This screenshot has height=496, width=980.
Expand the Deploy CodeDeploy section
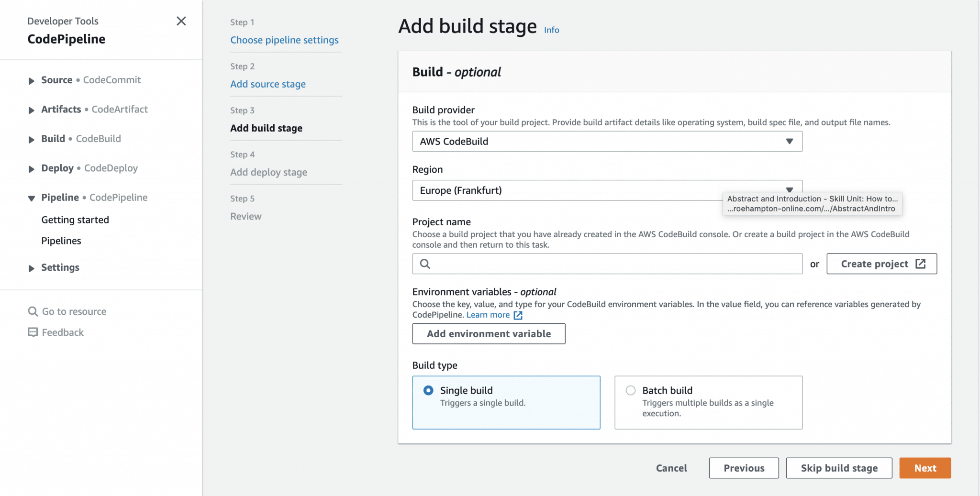click(32, 168)
